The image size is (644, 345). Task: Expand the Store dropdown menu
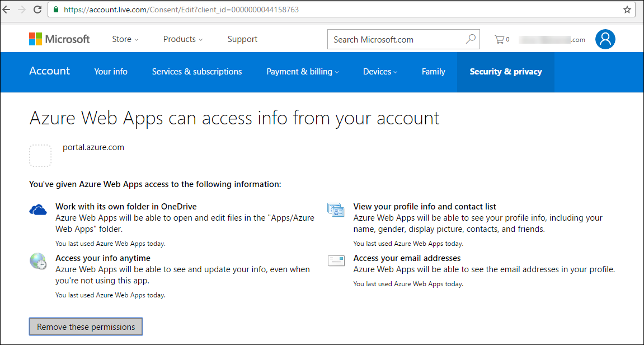(125, 39)
